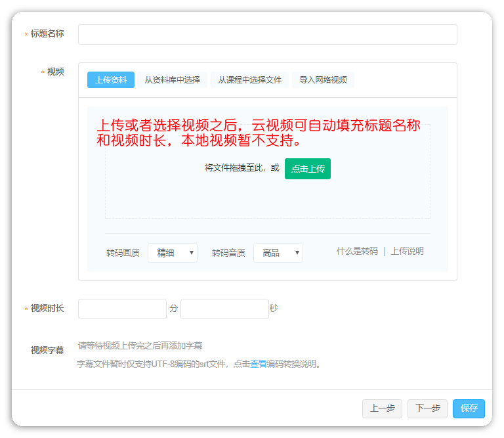This screenshot has height=438, width=504.
Task: Click the 上传说明 link
Action: 407,251
